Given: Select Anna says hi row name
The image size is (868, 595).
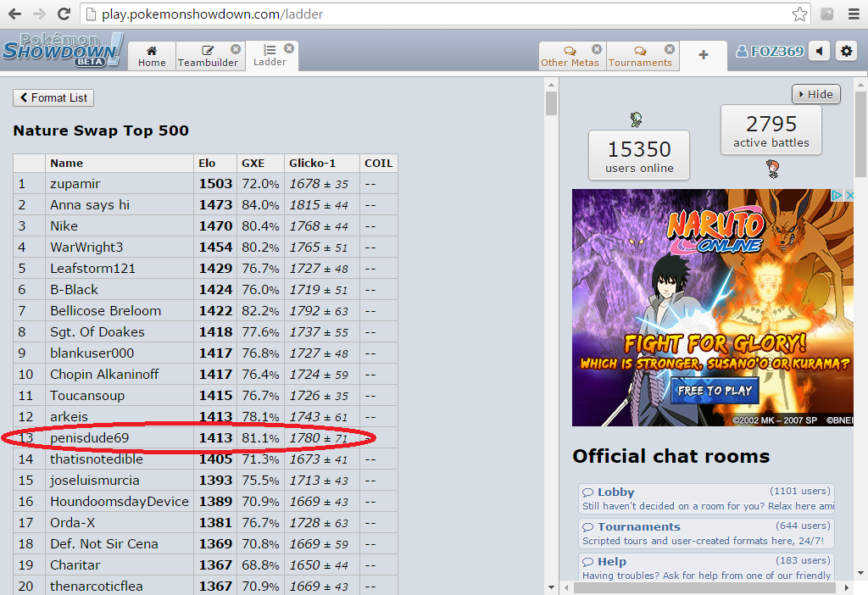Looking at the screenshot, I should (90, 205).
